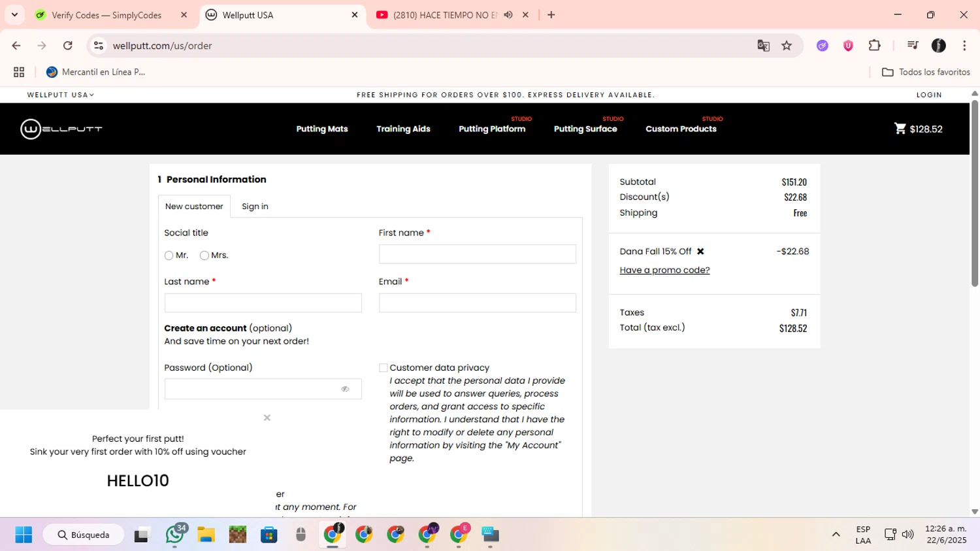The width and height of the screenshot is (980, 551).
Task: Open the Putting Platform menu
Action: (492, 129)
